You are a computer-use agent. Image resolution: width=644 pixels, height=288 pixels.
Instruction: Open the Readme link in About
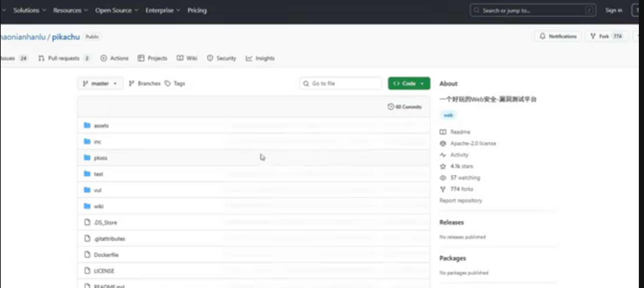coord(460,132)
